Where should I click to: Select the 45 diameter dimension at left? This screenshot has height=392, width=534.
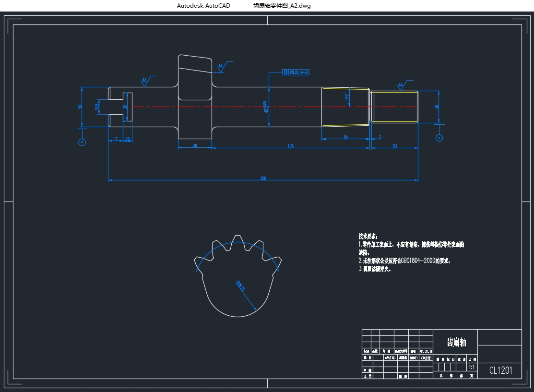80,107
